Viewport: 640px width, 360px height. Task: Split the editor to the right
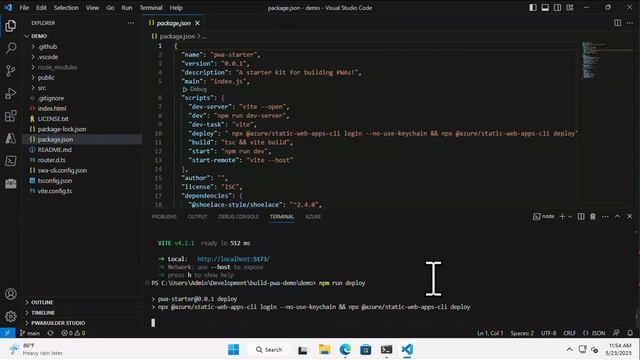(x=618, y=23)
